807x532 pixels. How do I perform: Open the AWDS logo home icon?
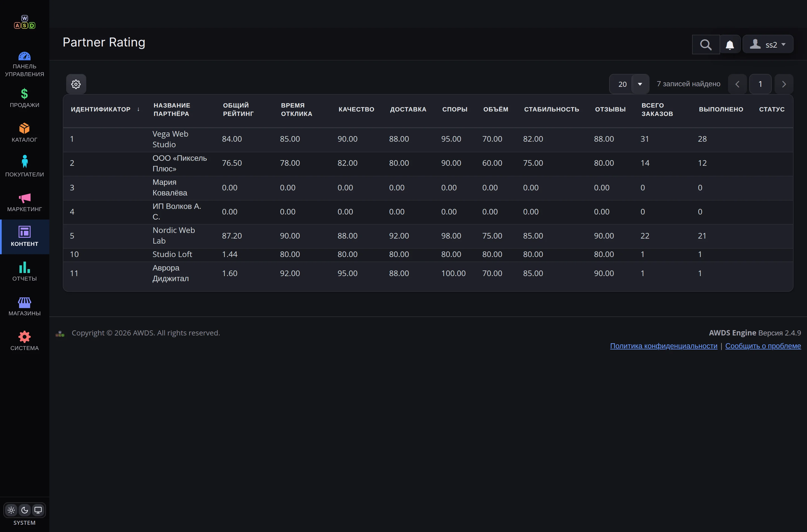pos(24,22)
